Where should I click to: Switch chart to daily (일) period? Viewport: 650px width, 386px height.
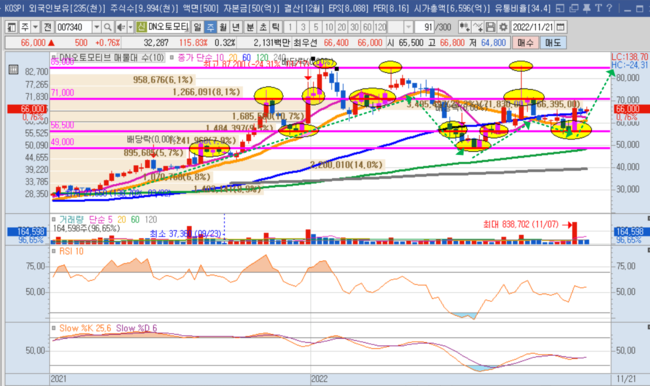[198, 27]
